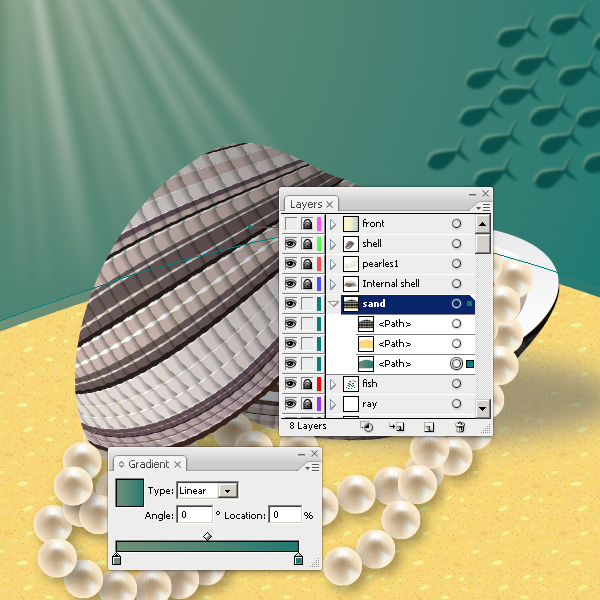Show the hidden front layer visibility box

291,224
